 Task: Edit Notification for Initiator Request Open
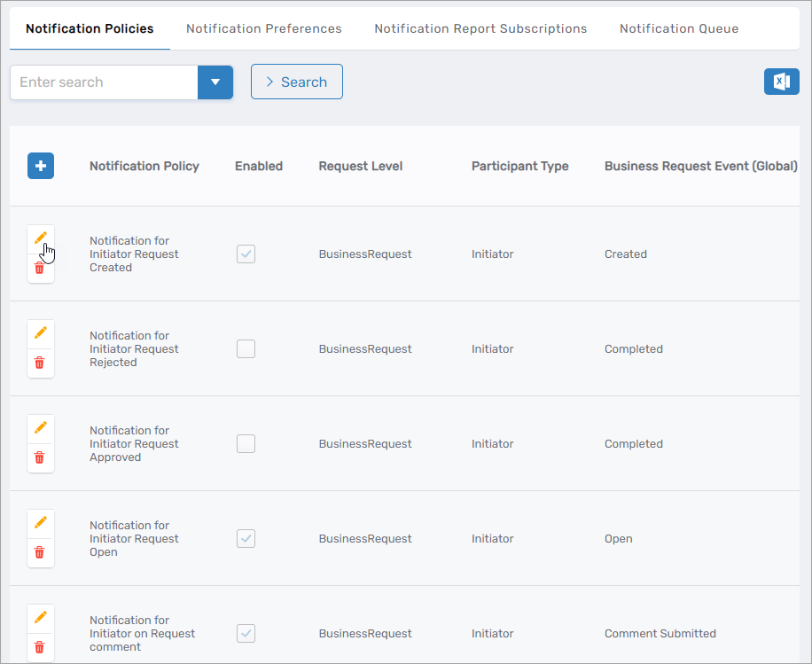[40, 522]
